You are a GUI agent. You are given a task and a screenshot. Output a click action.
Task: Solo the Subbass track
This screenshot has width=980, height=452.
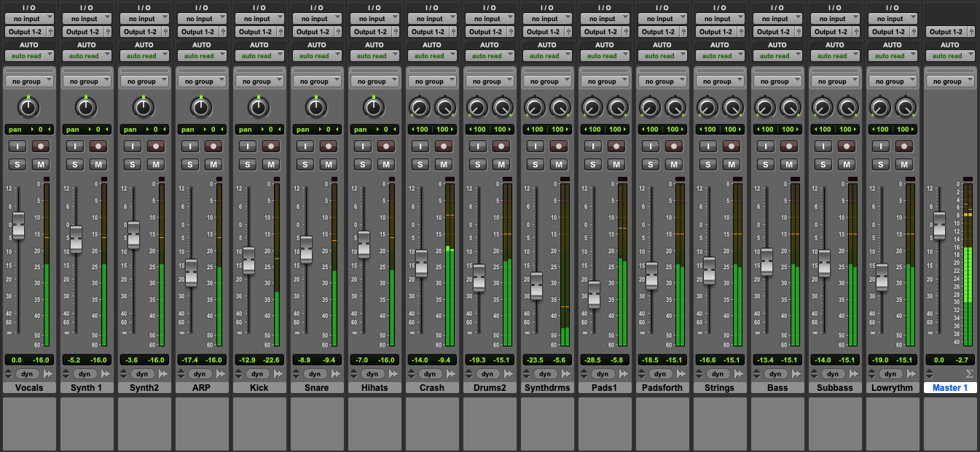click(824, 164)
